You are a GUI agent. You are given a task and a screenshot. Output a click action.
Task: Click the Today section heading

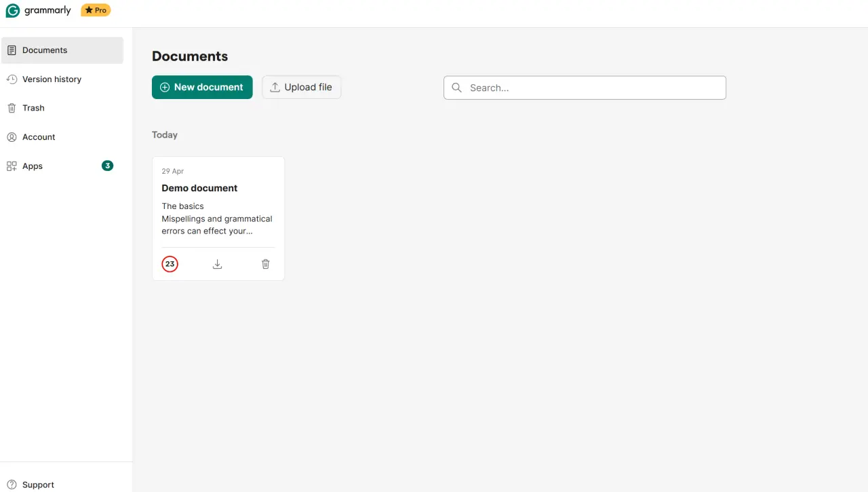coord(165,135)
